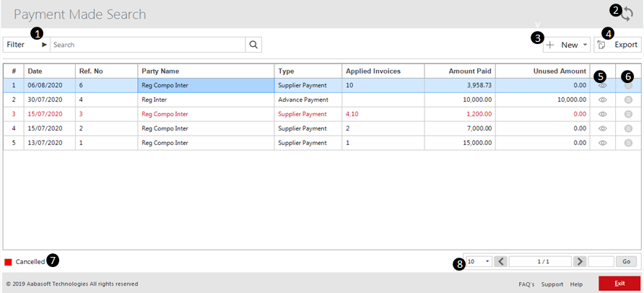Viewport: 644px width, 293px height.
Task: Click the magnifier search icon
Action: (x=253, y=45)
